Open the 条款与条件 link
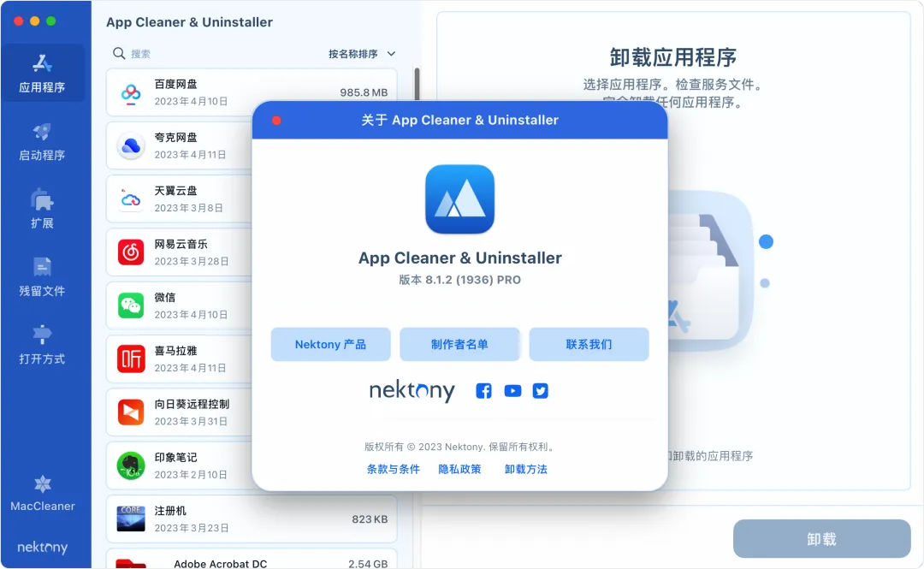The image size is (924, 569). (x=394, y=470)
